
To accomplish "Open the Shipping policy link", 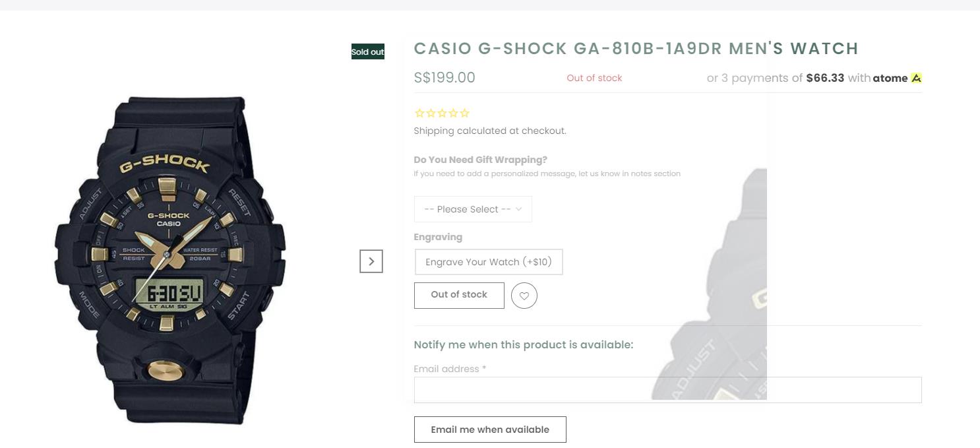I will point(434,131).
